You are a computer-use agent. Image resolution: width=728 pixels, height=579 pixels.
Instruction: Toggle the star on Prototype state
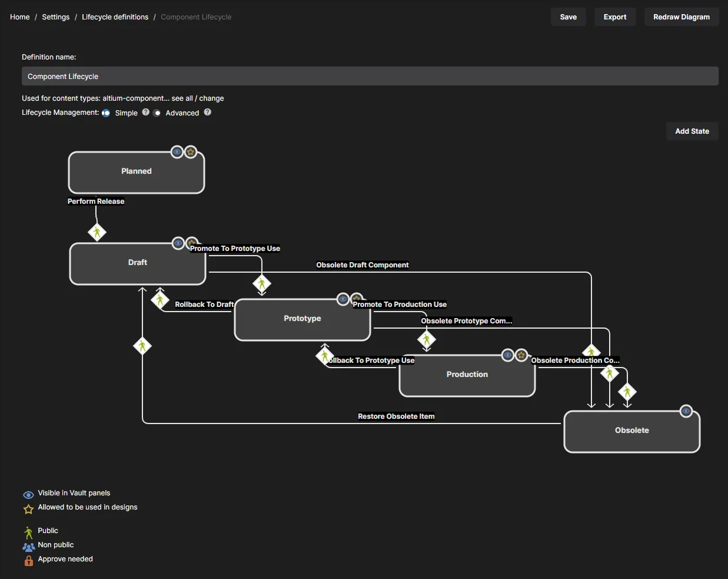click(x=357, y=298)
